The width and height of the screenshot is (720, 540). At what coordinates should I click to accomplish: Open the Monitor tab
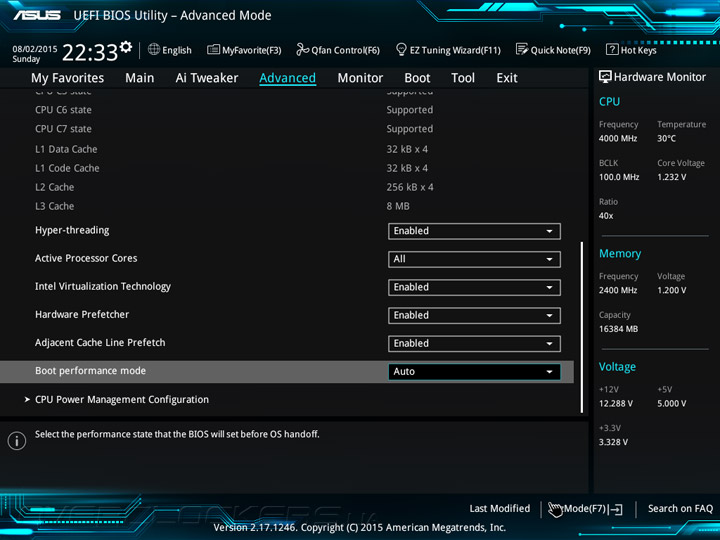click(360, 78)
